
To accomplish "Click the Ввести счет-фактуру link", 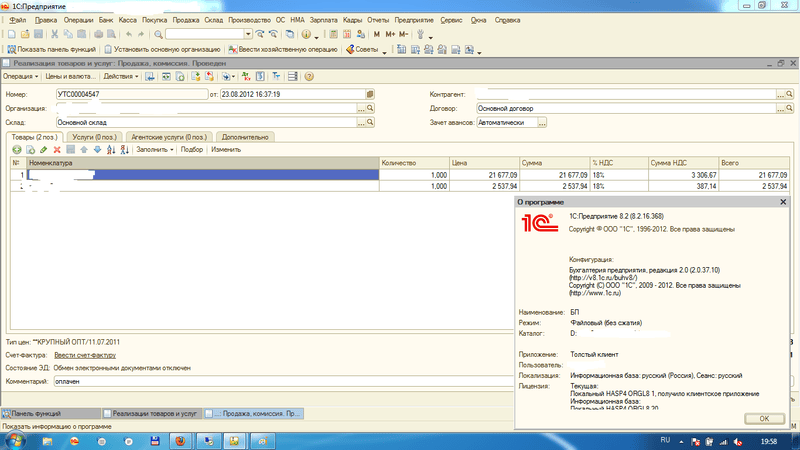I will [x=85, y=355].
